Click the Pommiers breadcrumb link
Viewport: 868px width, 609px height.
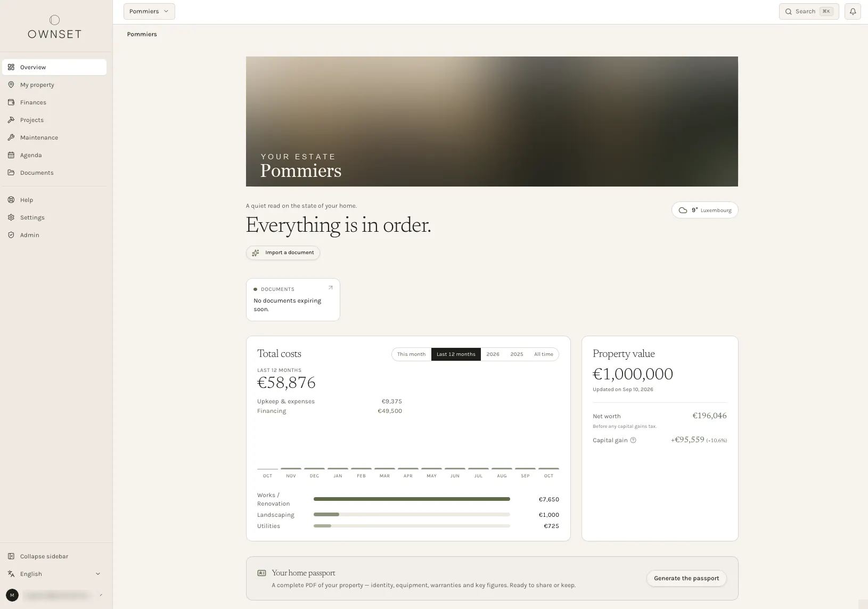point(142,34)
